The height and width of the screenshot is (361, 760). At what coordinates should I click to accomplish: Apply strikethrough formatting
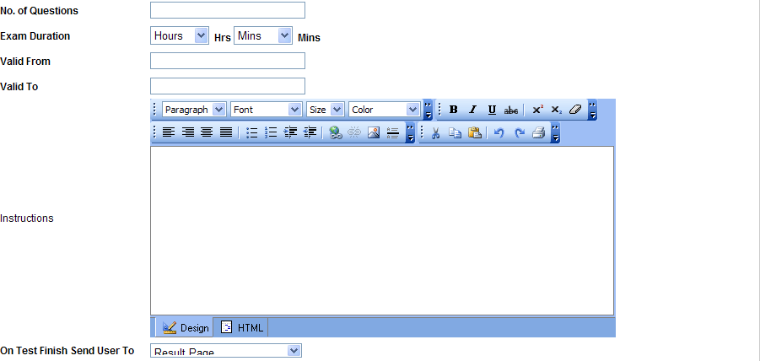(x=511, y=110)
